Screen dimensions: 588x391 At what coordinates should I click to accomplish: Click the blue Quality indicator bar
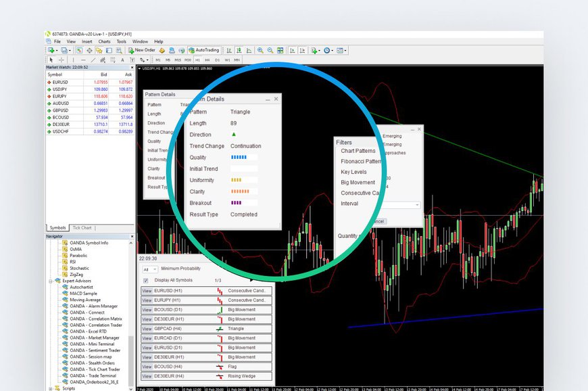pyautogui.click(x=239, y=157)
